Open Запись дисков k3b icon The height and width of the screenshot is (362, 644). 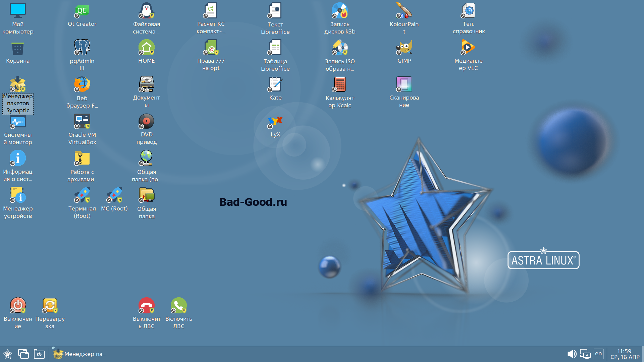[340, 11]
